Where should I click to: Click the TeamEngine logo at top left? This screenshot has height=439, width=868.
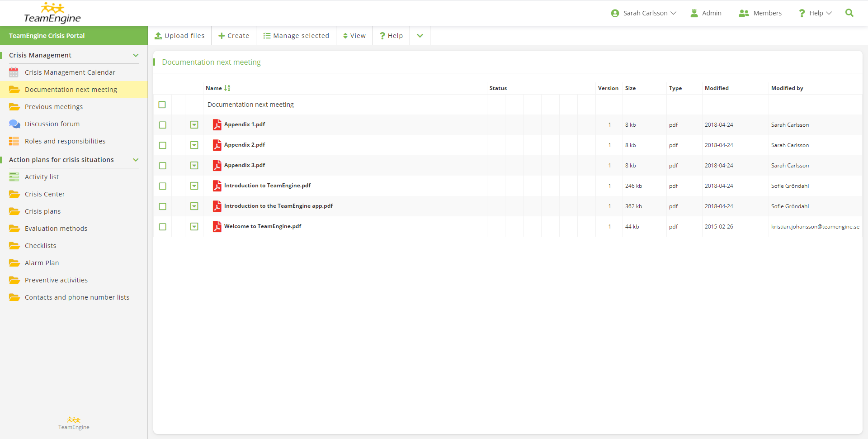pos(52,13)
